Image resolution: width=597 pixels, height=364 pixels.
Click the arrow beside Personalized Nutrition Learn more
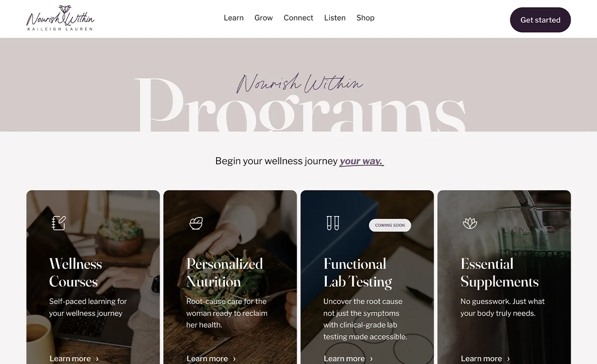tap(234, 359)
